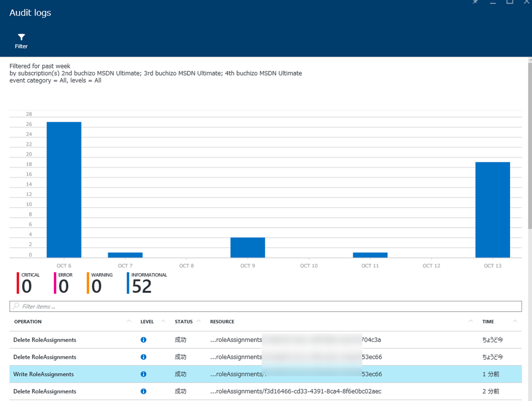Click info icon in last Delete RoleAssignments row

point(144,392)
